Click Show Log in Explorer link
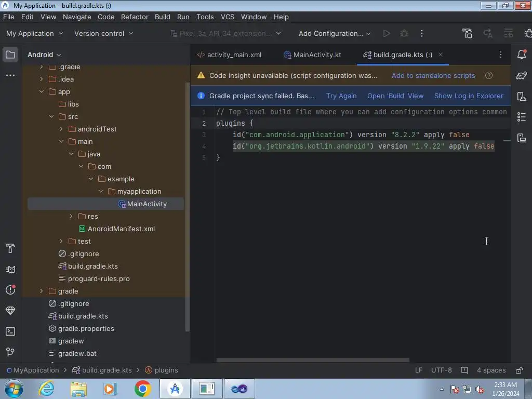Image resolution: width=532 pixels, height=399 pixels. (x=469, y=96)
